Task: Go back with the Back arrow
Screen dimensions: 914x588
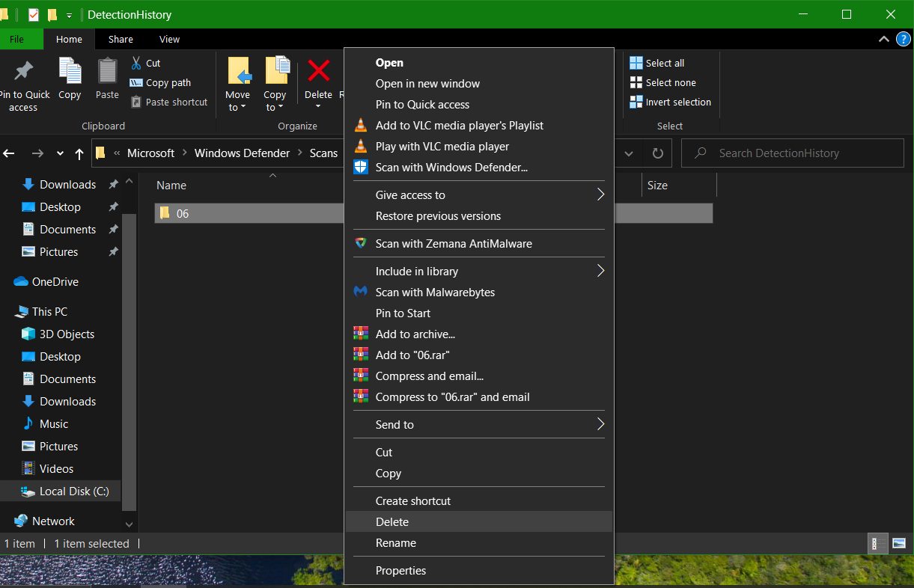Action: click(9, 153)
